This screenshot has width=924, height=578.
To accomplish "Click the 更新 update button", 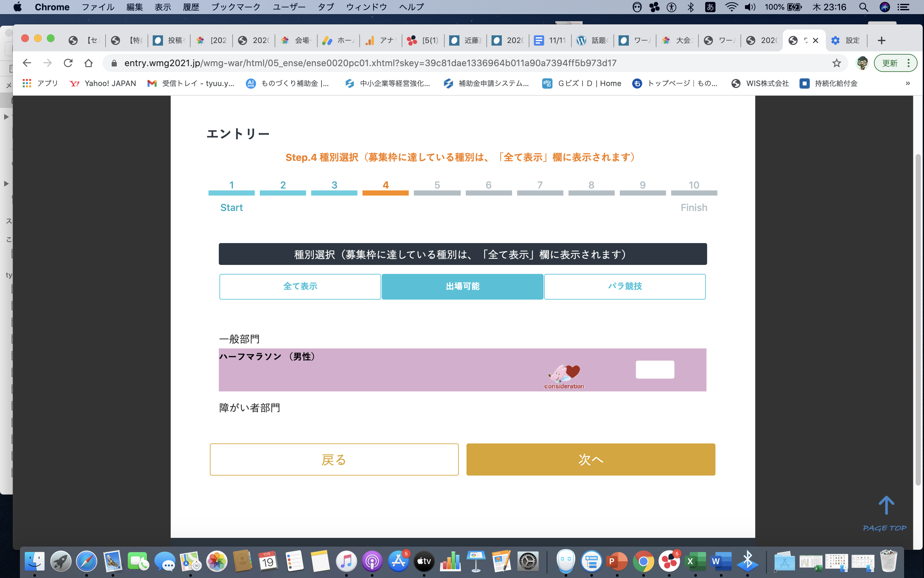I will [890, 63].
